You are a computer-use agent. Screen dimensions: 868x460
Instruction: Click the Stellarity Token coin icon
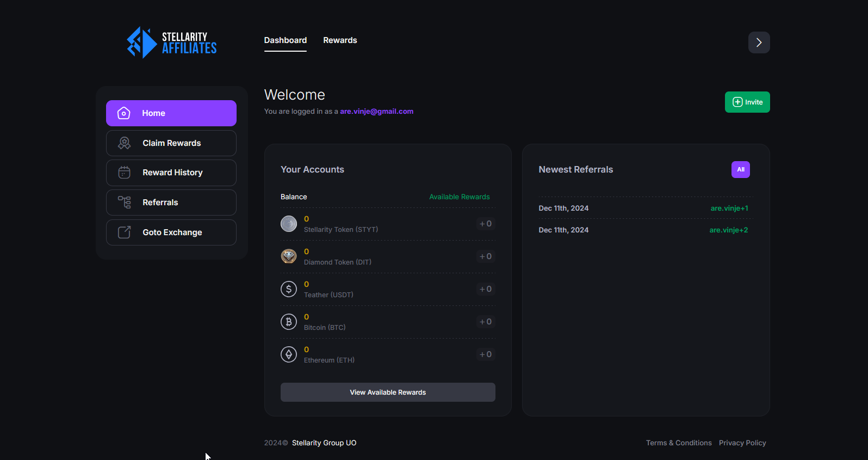point(289,224)
